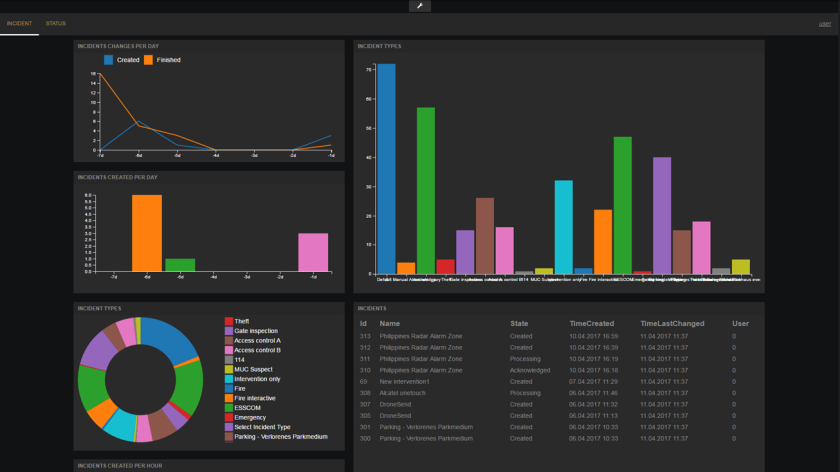Open the User link in top-right corner
840x472 pixels.
(824, 22)
